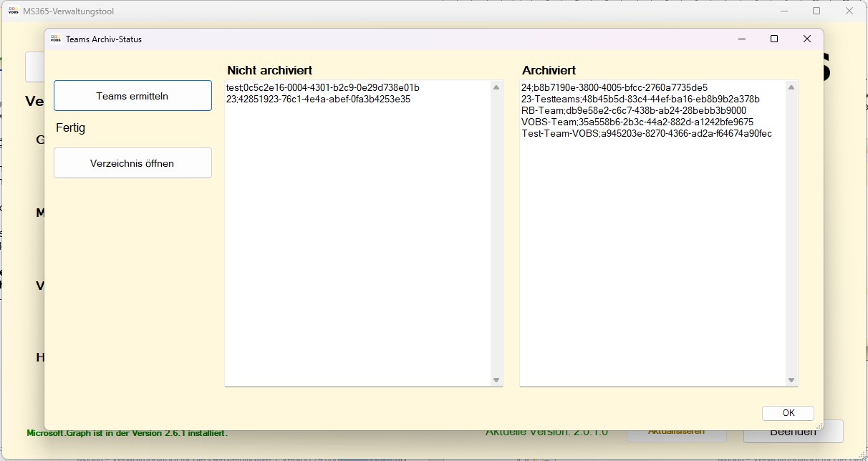Select the 'test;0c5c2e16' entry in Nicht archiviert
The width and height of the screenshot is (868, 461).
322,88
